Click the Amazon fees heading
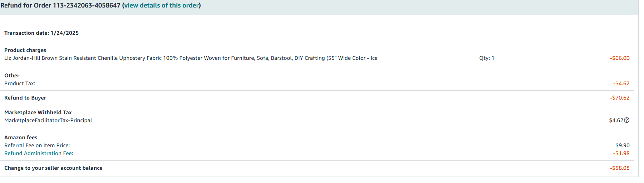 pyautogui.click(x=21, y=138)
